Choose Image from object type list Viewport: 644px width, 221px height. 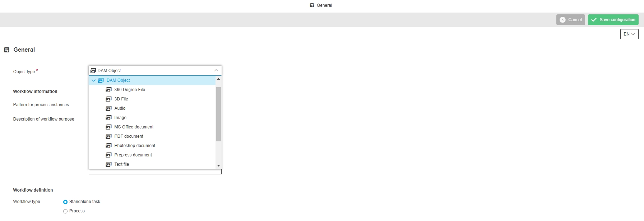point(152,118)
